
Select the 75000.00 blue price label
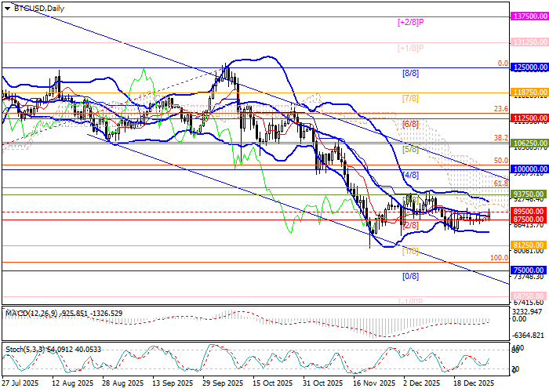tap(529, 270)
